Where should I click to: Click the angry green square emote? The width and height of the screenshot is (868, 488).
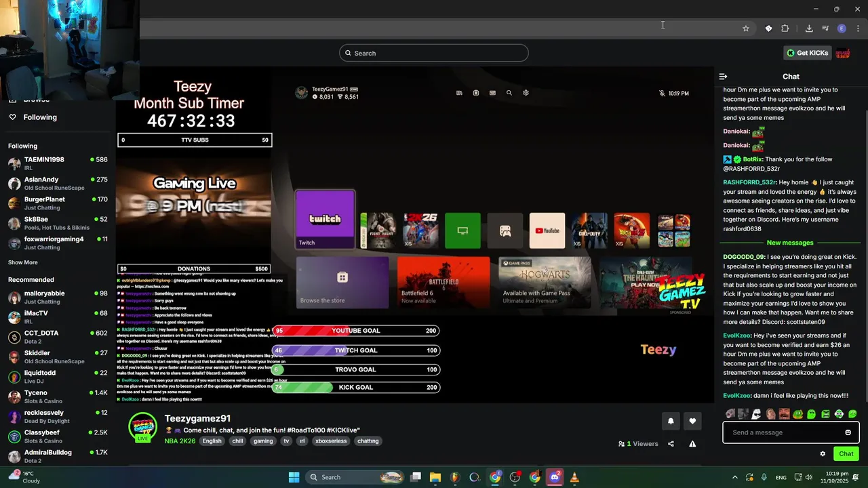coord(825,413)
